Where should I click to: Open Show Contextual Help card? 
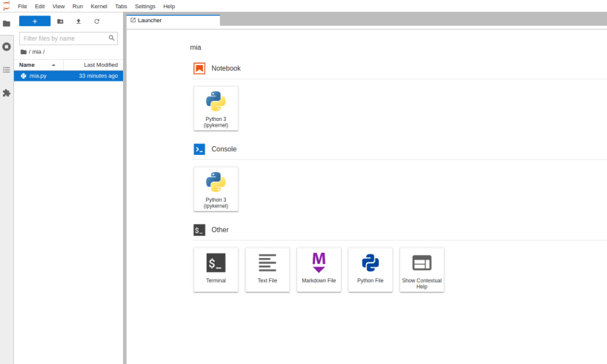pos(422,270)
